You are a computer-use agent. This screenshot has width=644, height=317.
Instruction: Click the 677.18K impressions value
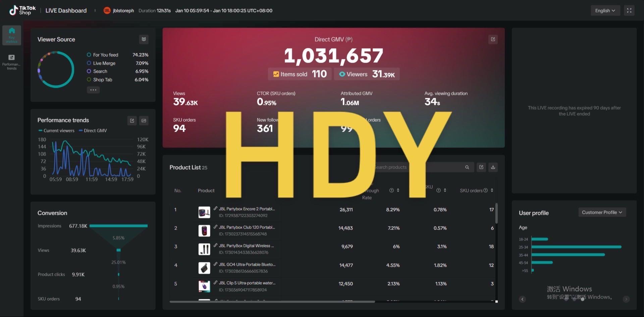[x=78, y=226]
